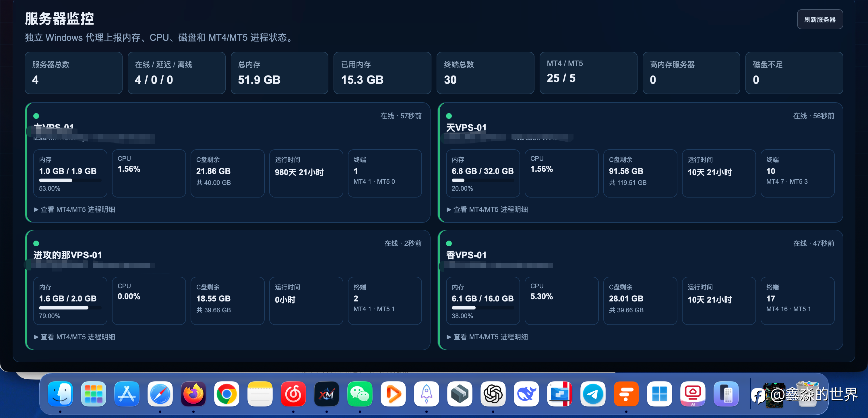Image resolution: width=868 pixels, height=418 pixels.
Task: Click the 79.00% memory usage bar
Action: pos(70,308)
